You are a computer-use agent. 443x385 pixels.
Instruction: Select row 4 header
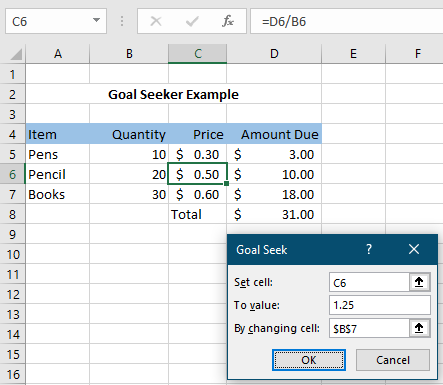[x=13, y=134]
